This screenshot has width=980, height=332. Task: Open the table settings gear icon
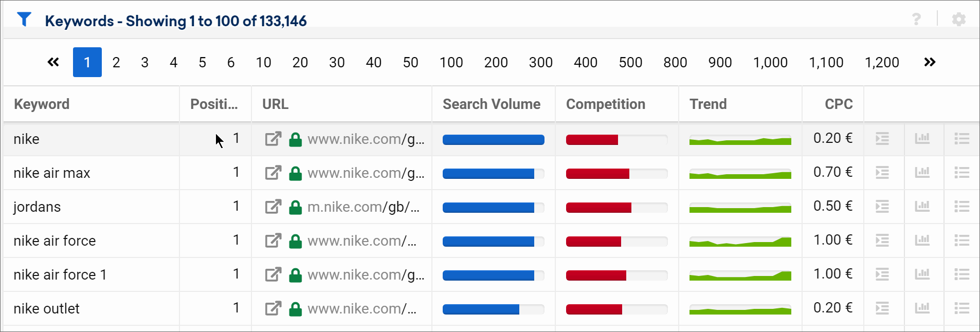point(958,20)
